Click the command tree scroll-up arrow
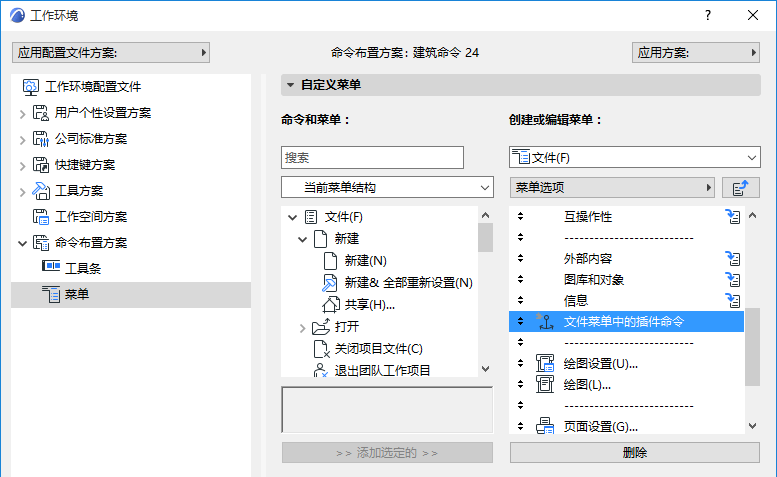 click(486, 215)
